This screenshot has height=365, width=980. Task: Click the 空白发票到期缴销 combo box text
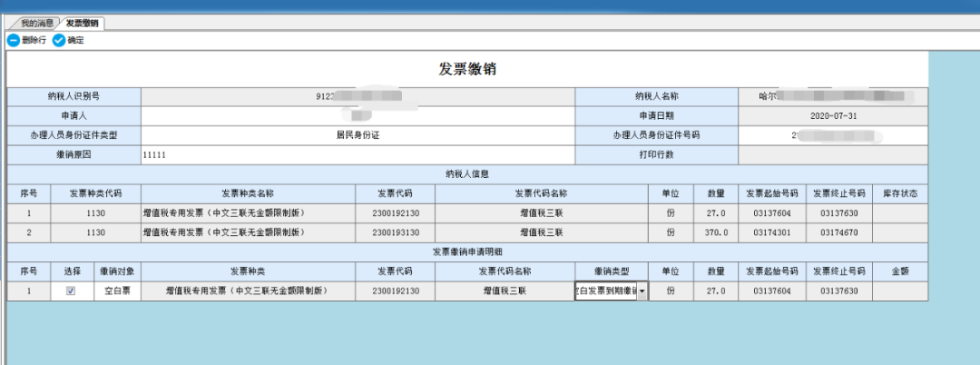tap(606, 291)
